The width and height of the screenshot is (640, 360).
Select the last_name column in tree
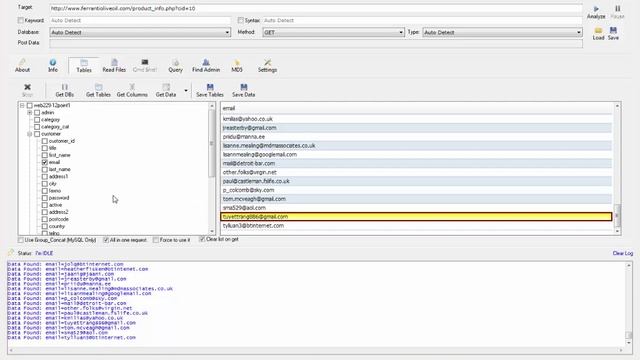point(60,169)
